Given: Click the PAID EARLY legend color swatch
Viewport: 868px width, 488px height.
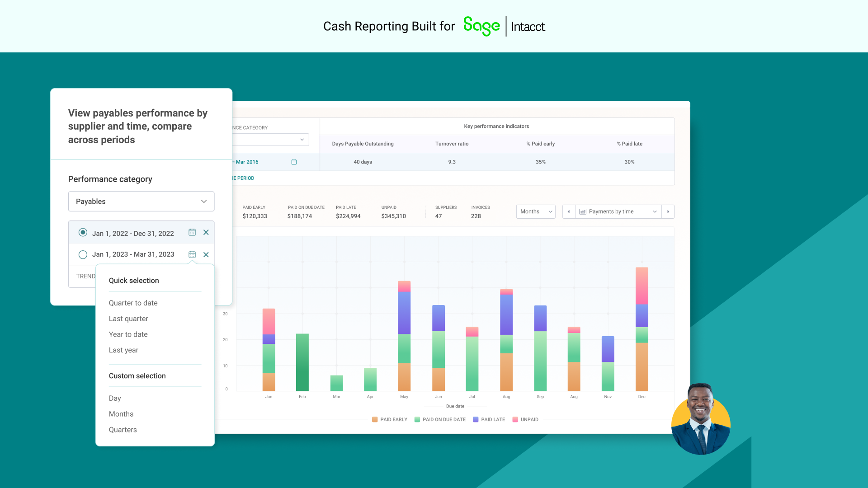Looking at the screenshot, I should (x=375, y=419).
